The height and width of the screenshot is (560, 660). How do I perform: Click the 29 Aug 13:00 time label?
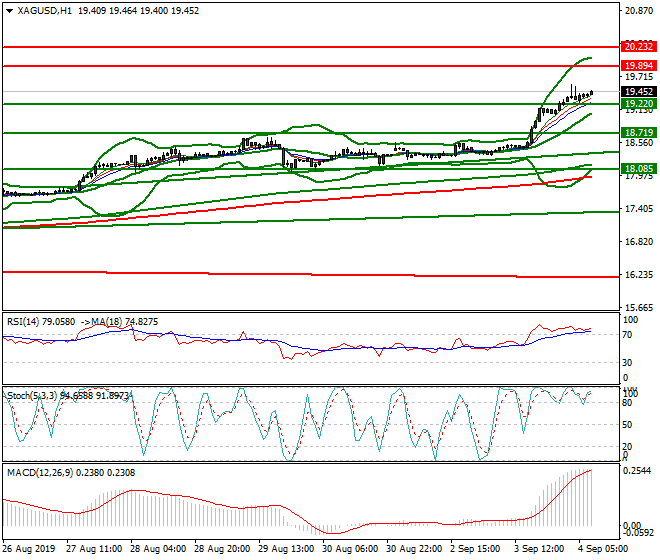pos(286,549)
